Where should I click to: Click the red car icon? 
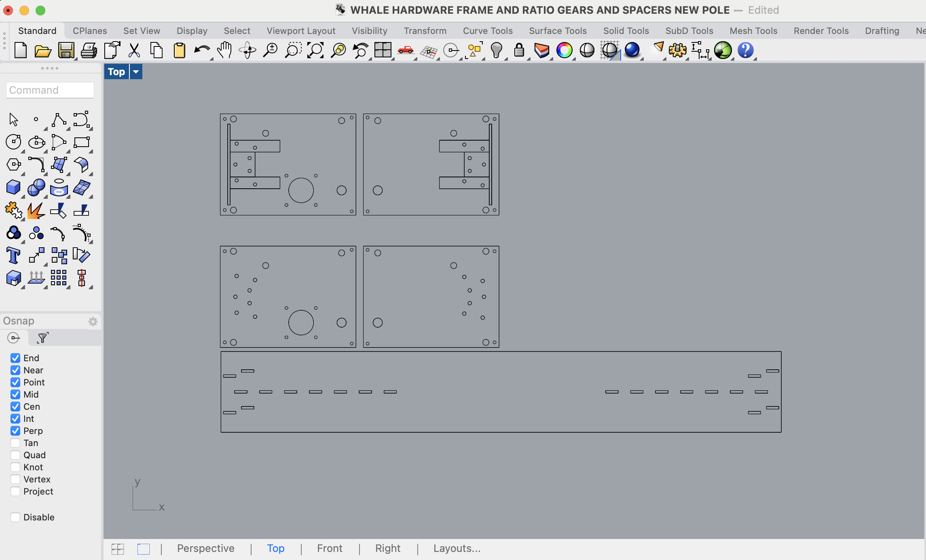(405, 51)
